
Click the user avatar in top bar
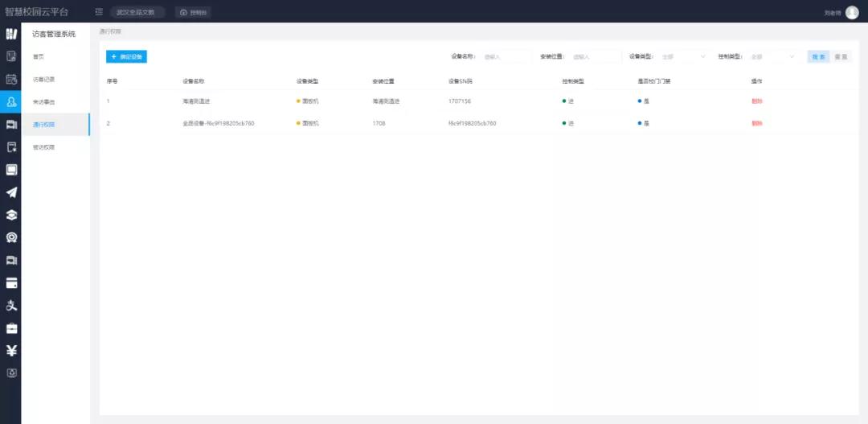coord(852,12)
